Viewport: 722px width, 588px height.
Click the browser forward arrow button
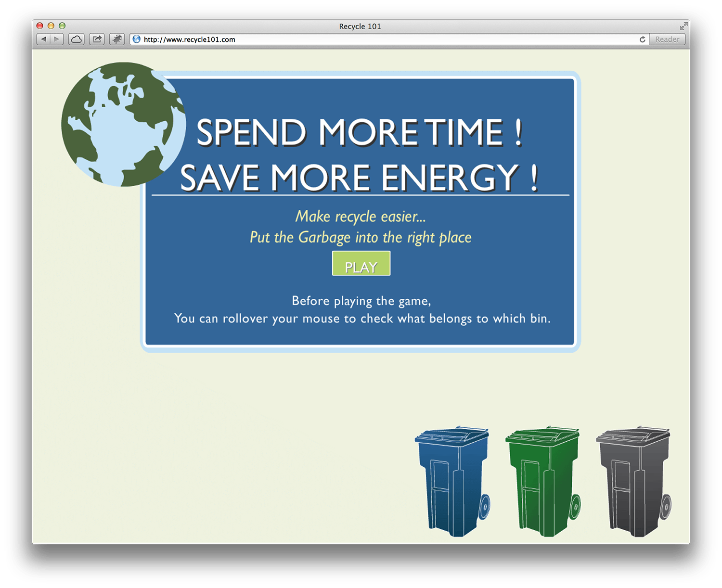pyautogui.click(x=57, y=39)
